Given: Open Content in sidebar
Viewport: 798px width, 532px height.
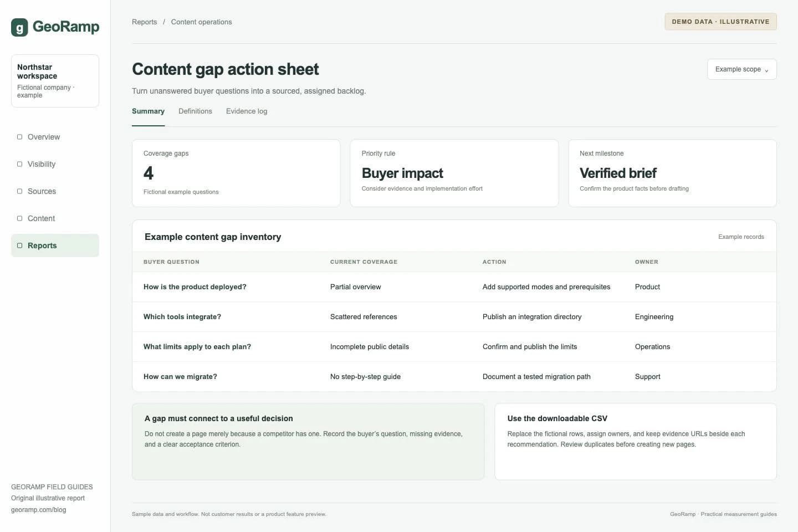Looking at the screenshot, I should pyautogui.click(x=55, y=218).
